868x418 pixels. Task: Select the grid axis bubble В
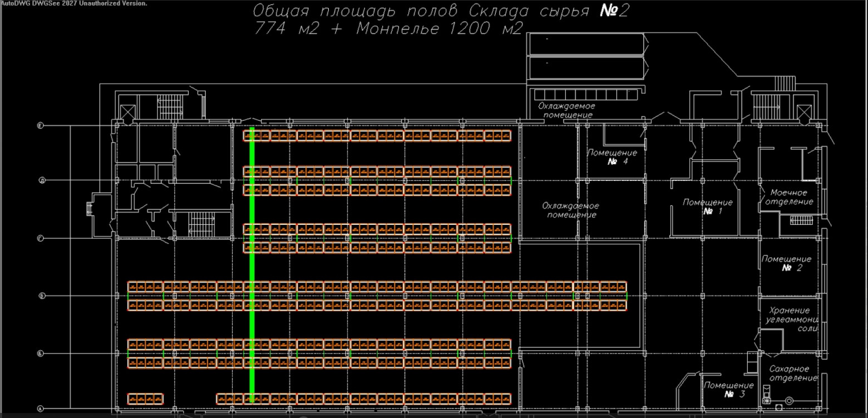(42, 296)
